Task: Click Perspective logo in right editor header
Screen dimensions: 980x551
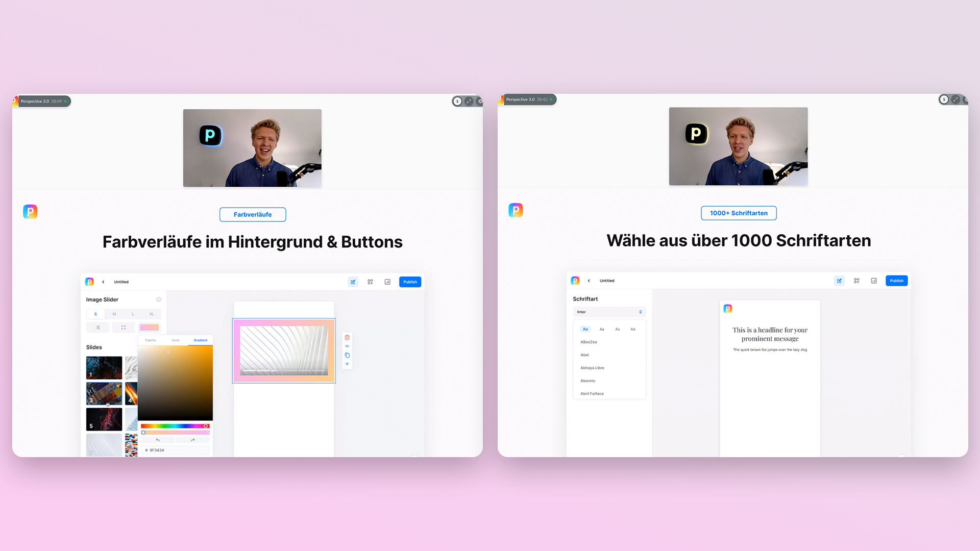Action: point(575,281)
